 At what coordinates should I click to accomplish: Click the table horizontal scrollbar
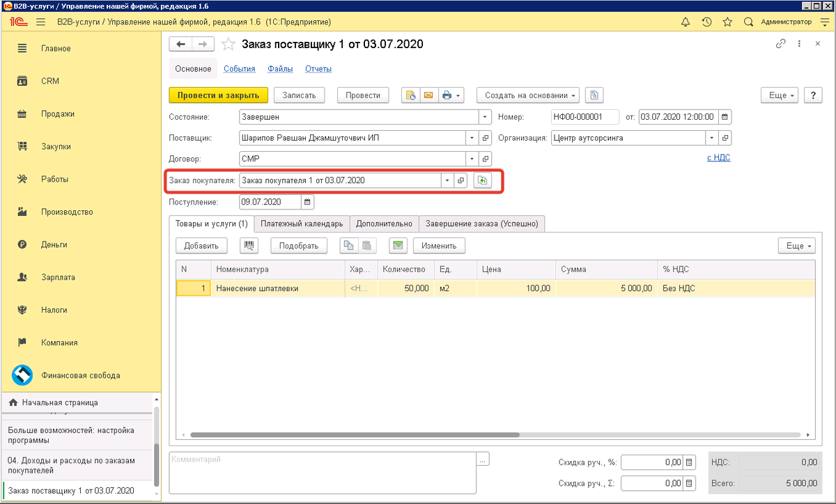pos(355,435)
